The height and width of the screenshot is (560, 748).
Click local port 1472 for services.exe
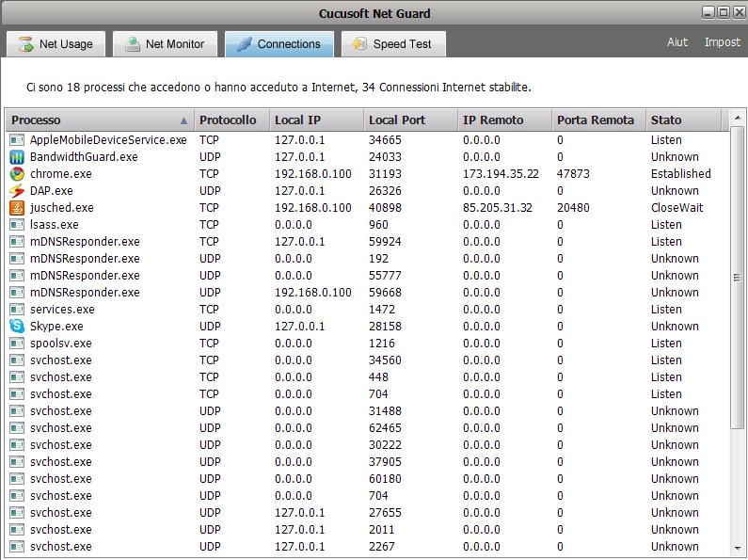pos(382,309)
